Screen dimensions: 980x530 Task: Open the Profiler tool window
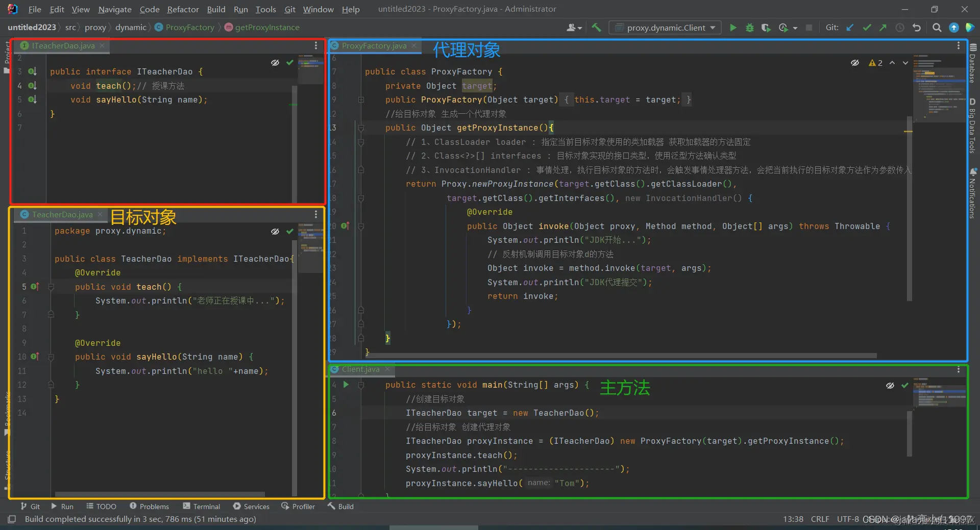pos(298,507)
